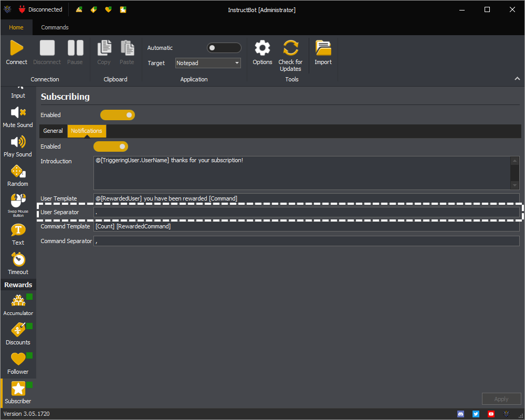Select the Notifications tab
This screenshot has width=525, height=420.
[x=87, y=131]
